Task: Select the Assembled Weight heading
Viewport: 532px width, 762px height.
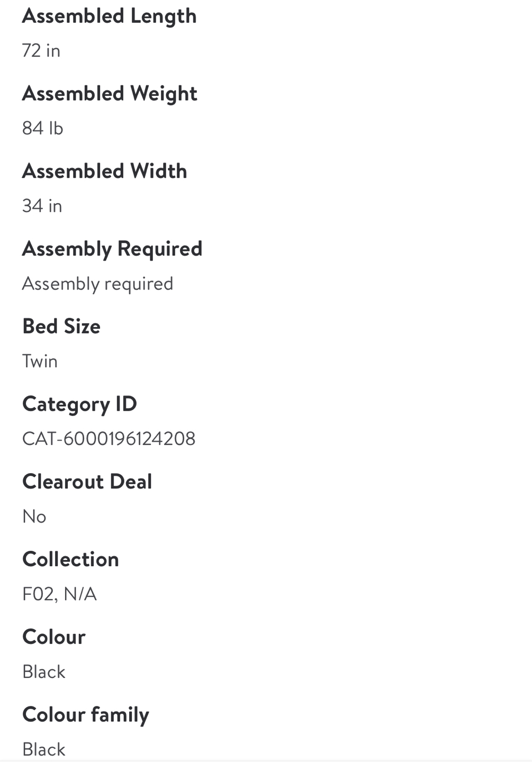Action: (x=110, y=94)
